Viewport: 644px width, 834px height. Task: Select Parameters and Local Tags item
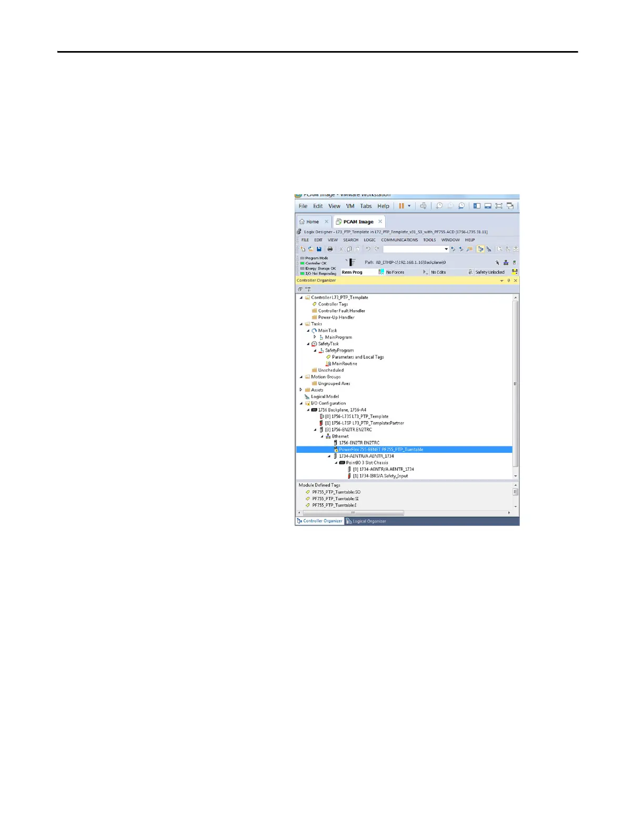coord(358,357)
